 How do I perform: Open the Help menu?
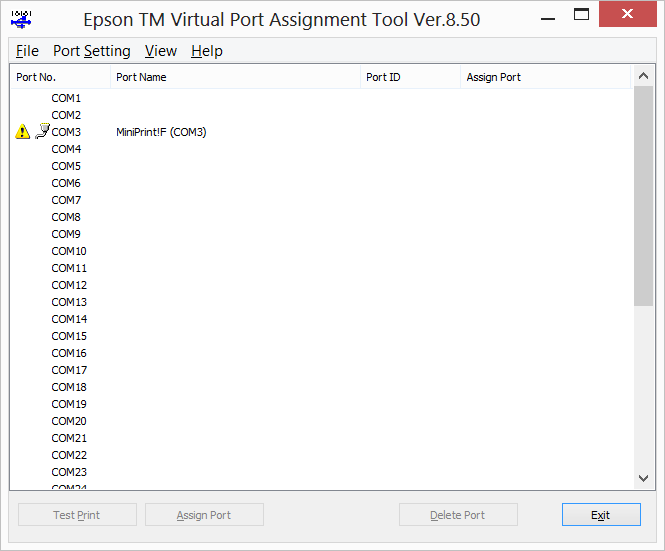pyautogui.click(x=207, y=51)
